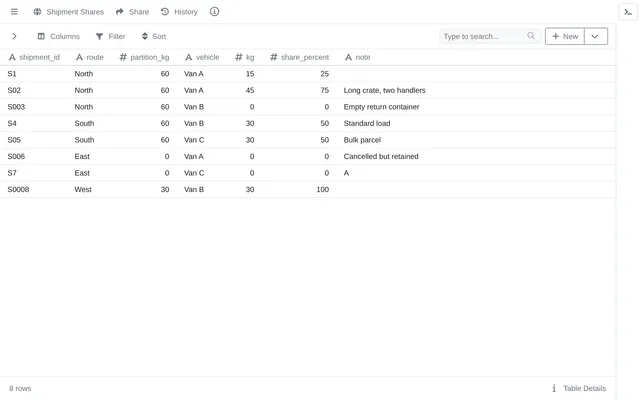Expand the left side panel chevron
640x400 pixels.
[x=14, y=36]
